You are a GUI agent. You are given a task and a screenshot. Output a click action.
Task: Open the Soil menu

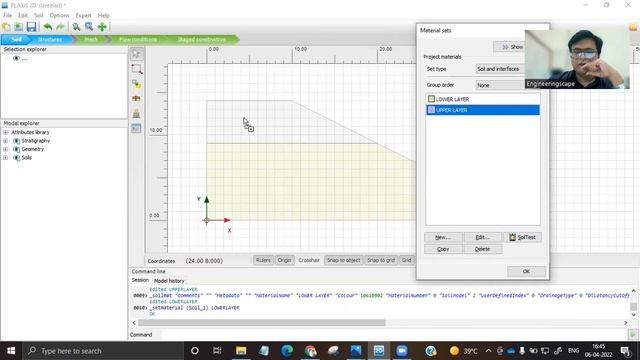pos(38,15)
